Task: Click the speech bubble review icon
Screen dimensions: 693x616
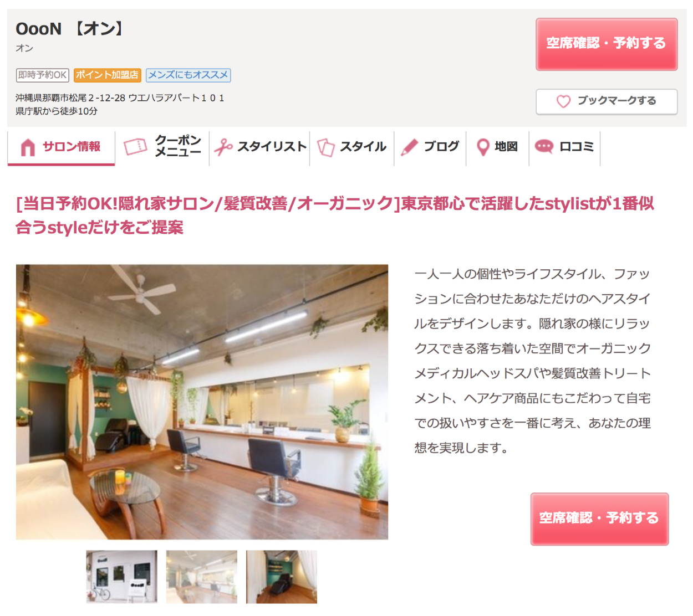Action: tap(544, 146)
